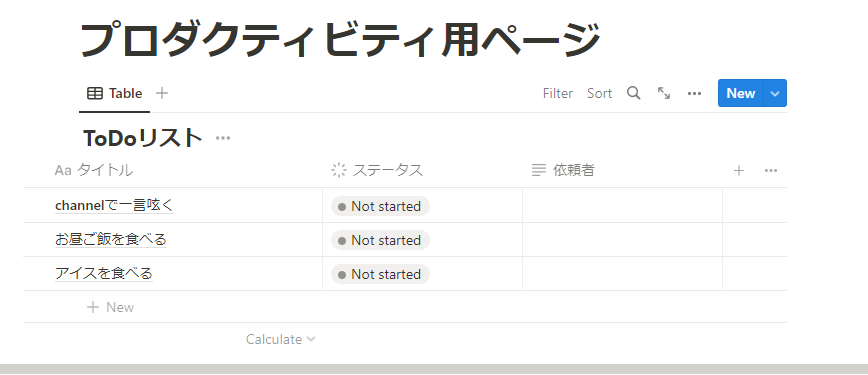Open status for お昼ご飯を食べる row

[380, 240]
